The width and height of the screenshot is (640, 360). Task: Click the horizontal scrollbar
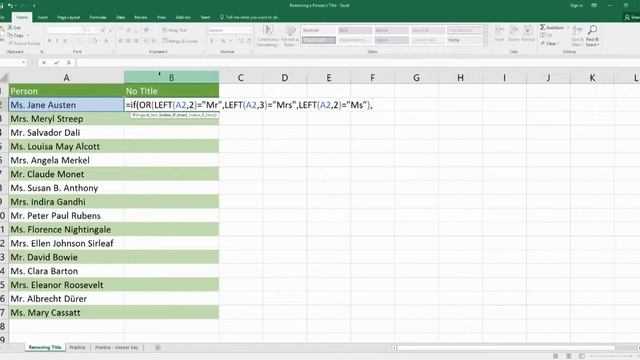[x=505, y=348]
